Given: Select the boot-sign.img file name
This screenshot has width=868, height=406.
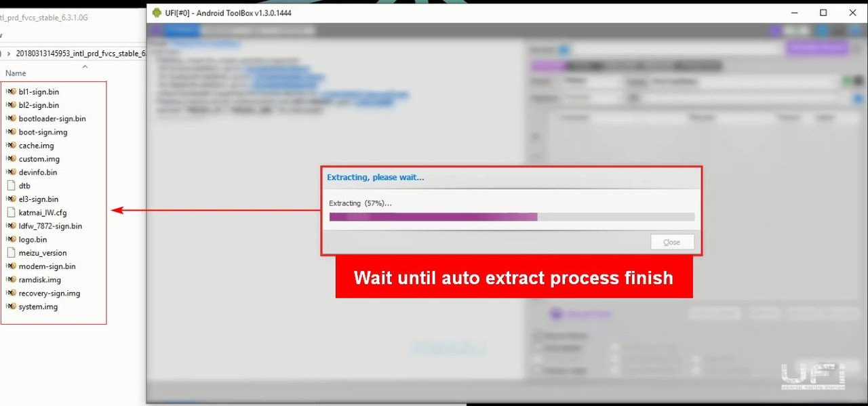Looking at the screenshot, I should click(x=43, y=132).
